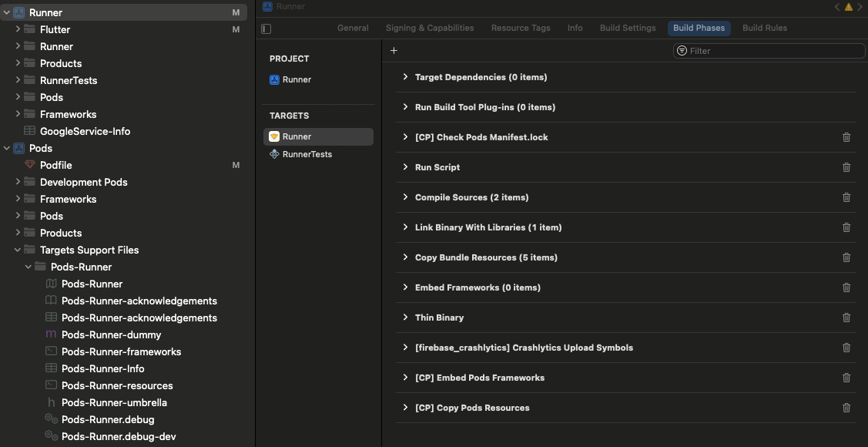Open GoogleService-Info file
This screenshot has width=868, height=447.
tap(85, 131)
